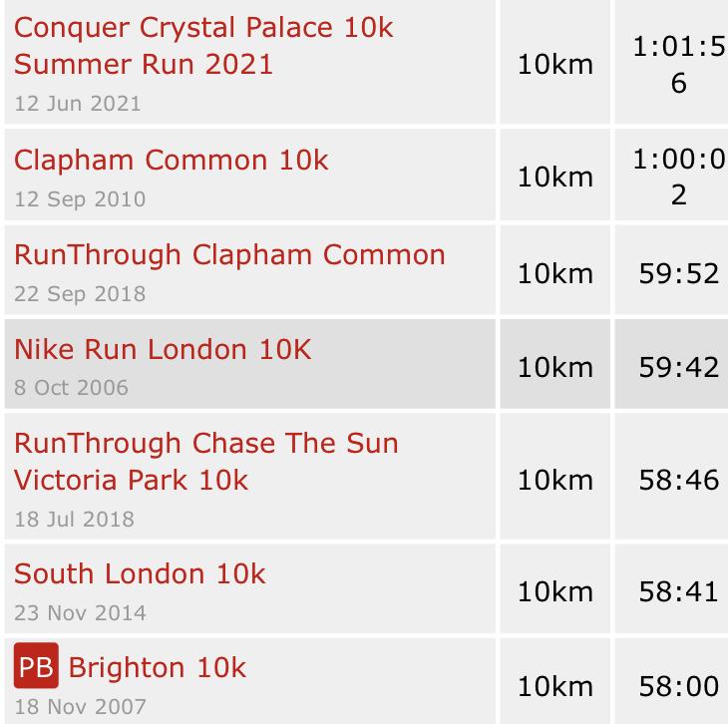Viewport: 728px width, 724px height.
Task: Open RunThrough Chase The Sun Victoria Park link
Action: coord(206,461)
